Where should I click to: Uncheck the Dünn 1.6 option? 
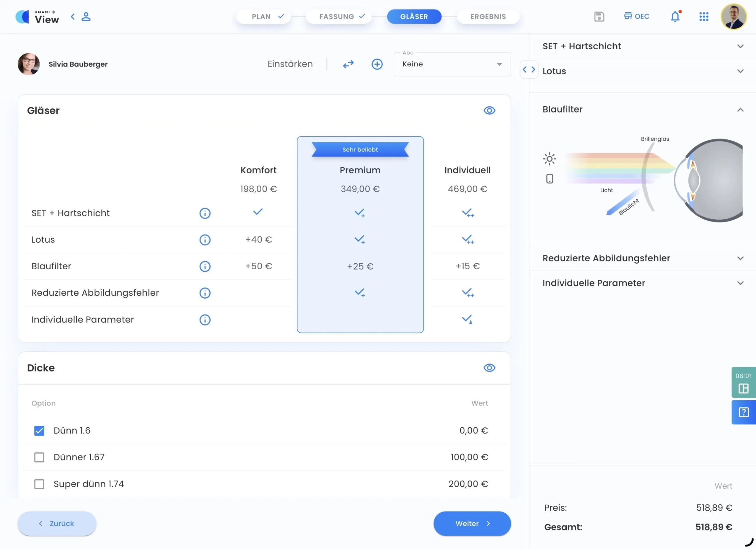point(39,430)
